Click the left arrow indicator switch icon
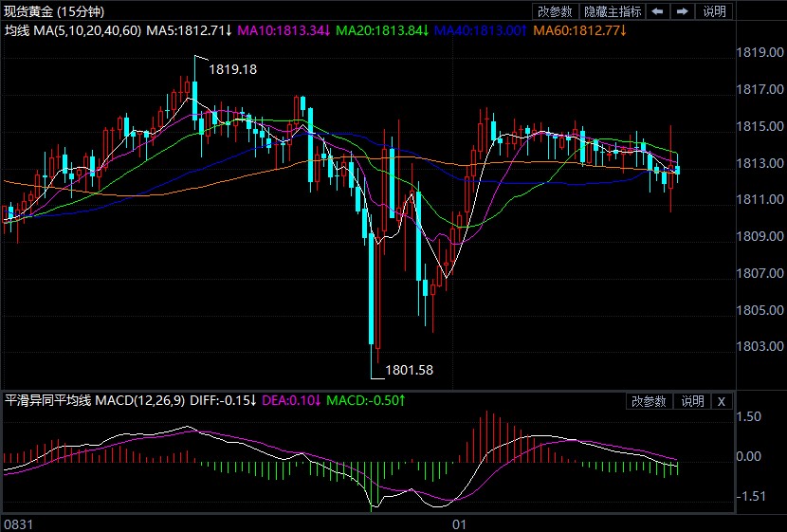 point(658,11)
